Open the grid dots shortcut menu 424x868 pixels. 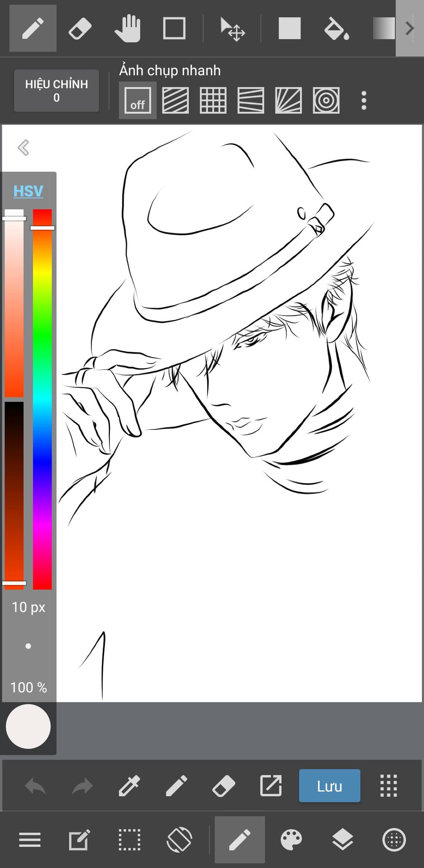[388, 786]
